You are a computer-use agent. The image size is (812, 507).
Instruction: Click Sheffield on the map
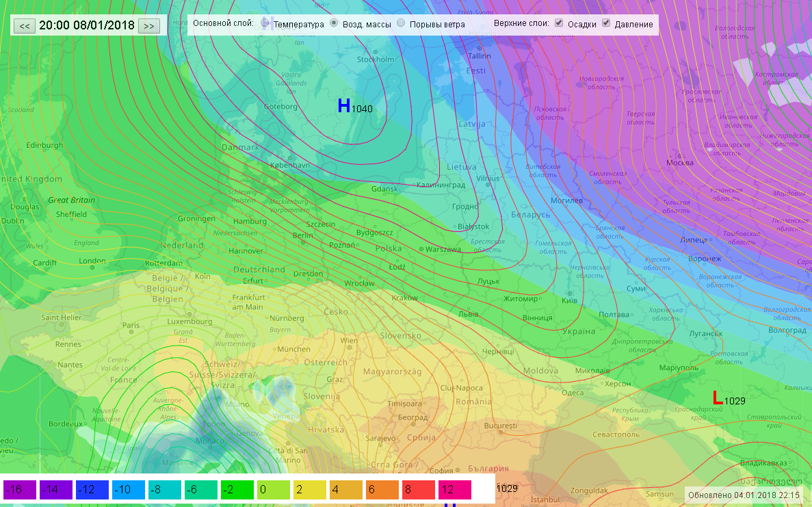coord(71,214)
